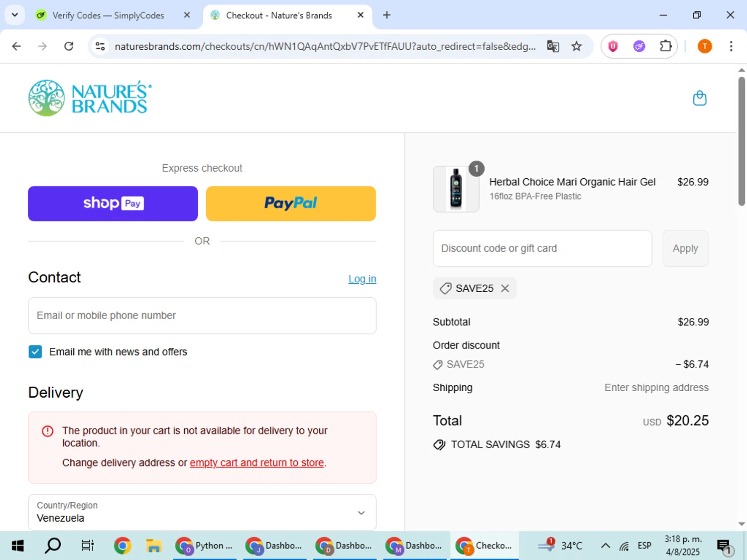The height and width of the screenshot is (560, 747).
Task: Open the network Wi-Fi tray icon
Action: click(x=624, y=546)
